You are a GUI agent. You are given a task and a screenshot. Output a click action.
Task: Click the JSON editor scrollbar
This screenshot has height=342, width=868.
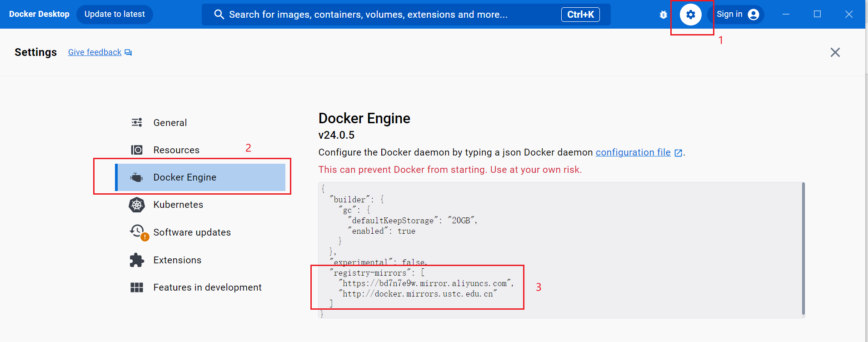803,249
